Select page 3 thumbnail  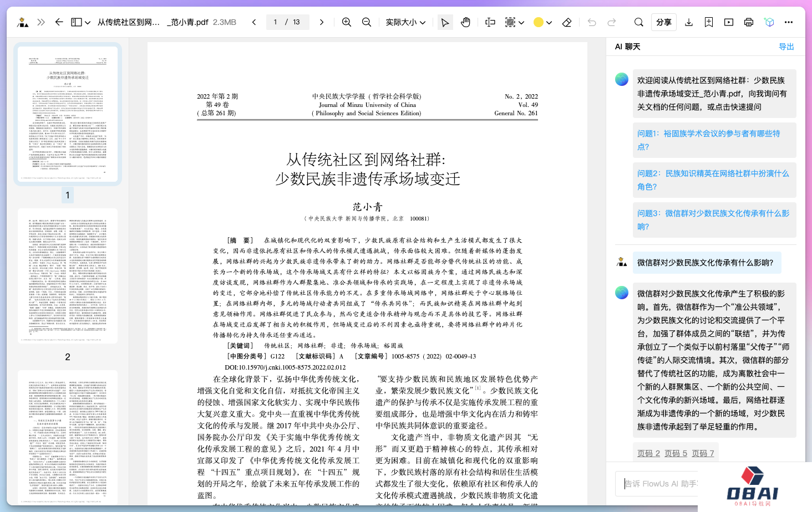coord(68,438)
